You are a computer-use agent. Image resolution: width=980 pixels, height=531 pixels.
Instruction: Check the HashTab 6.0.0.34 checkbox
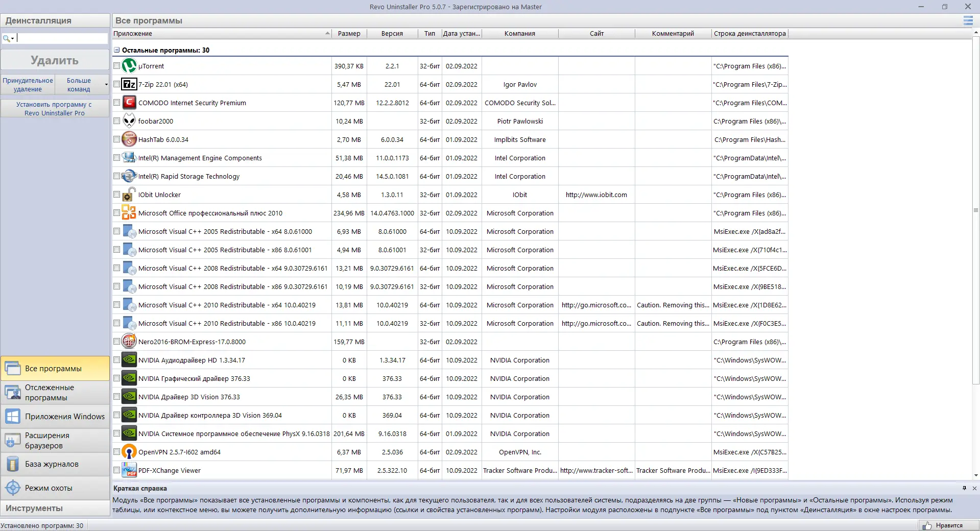pos(116,139)
